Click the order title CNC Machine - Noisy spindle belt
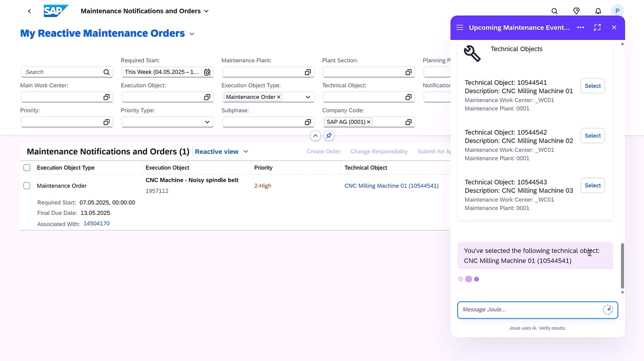The height and width of the screenshot is (361, 644). click(192, 180)
